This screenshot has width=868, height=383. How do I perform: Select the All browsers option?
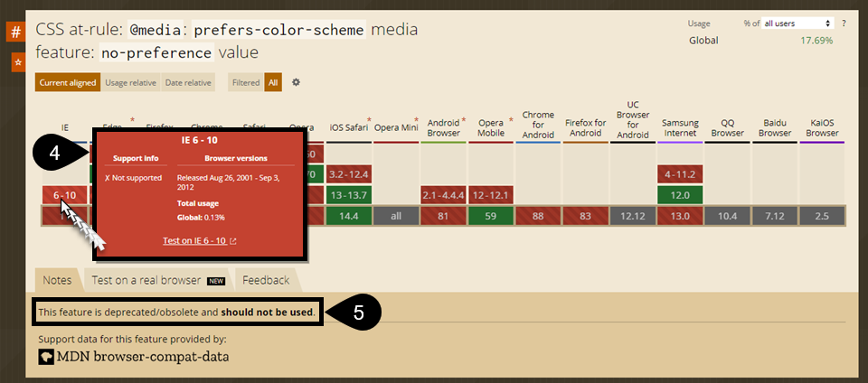(273, 83)
